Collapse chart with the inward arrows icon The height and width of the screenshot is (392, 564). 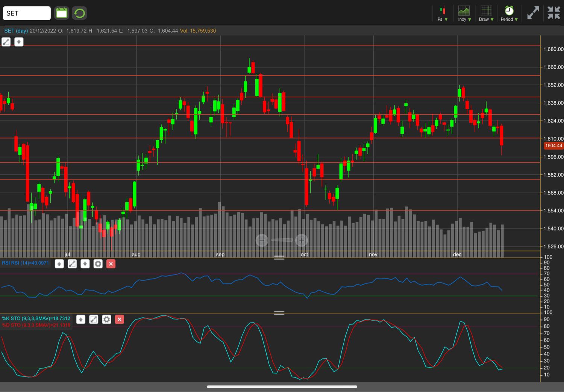pos(554,13)
